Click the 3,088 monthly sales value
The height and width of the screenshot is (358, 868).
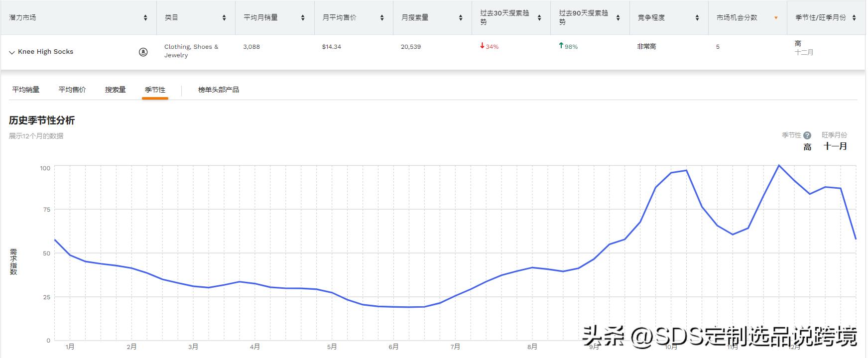251,47
